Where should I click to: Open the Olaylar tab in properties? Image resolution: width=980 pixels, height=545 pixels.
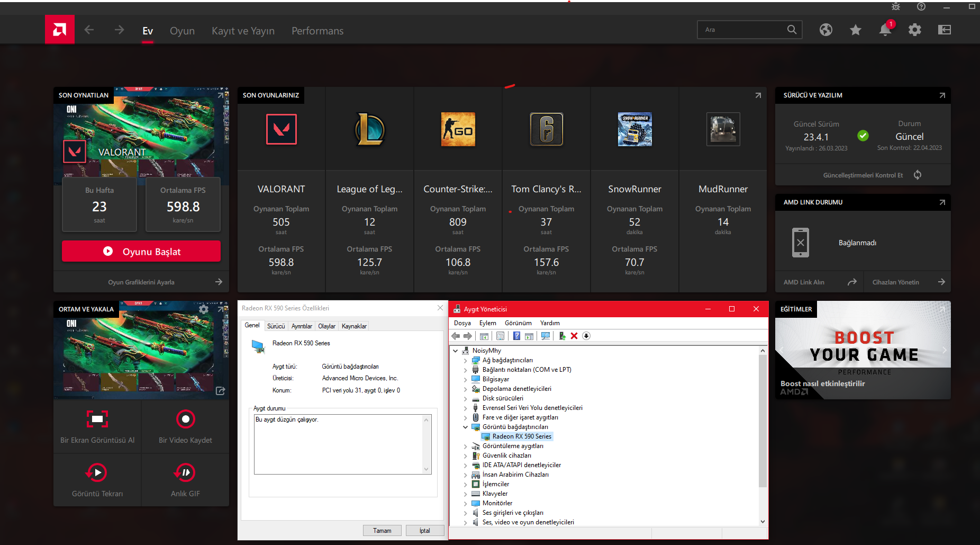click(x=326, y=326)
